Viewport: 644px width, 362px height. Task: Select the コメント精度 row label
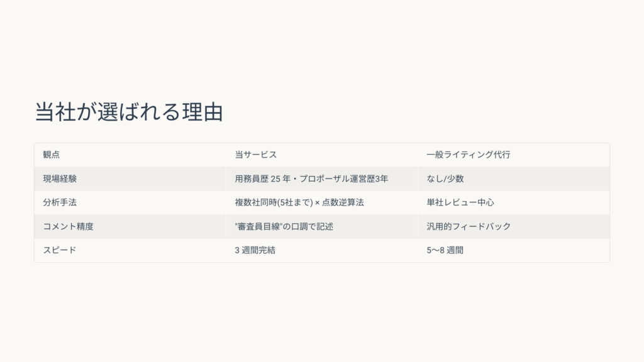point(68,226)
